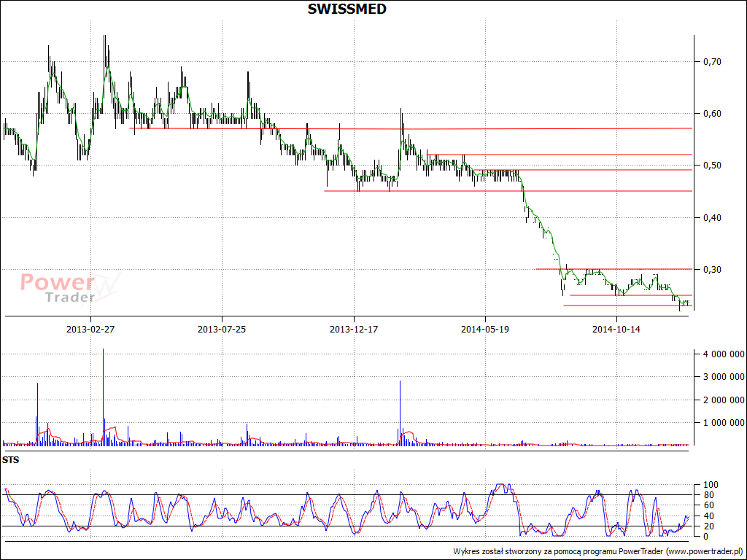Click the PowerTrader footer credit text
This screenshot has height=560, width=747.
598,551
